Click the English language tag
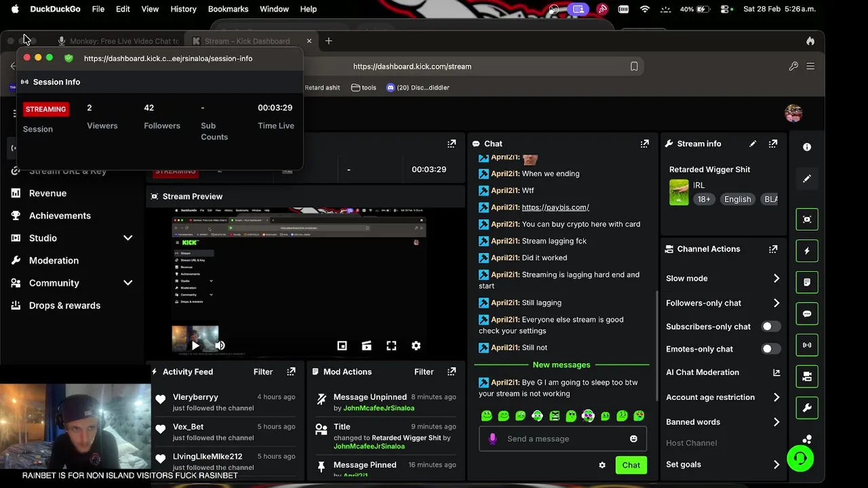868x488 pixels. 737,199
